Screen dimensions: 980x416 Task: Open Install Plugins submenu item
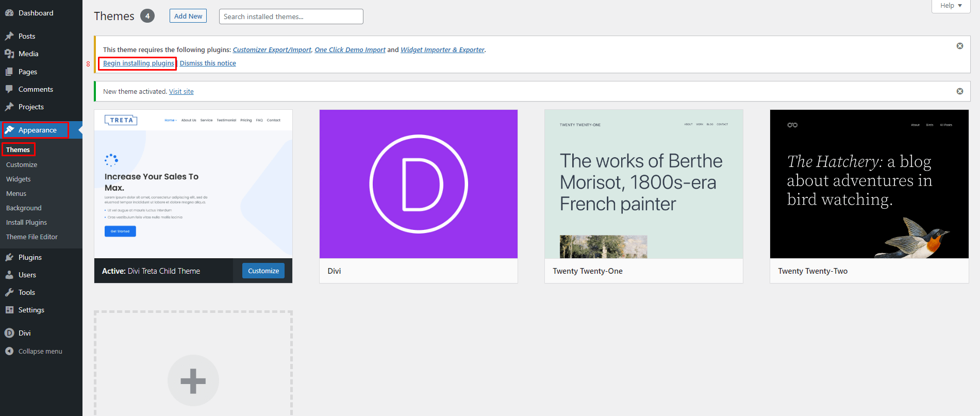pos(26,222)
